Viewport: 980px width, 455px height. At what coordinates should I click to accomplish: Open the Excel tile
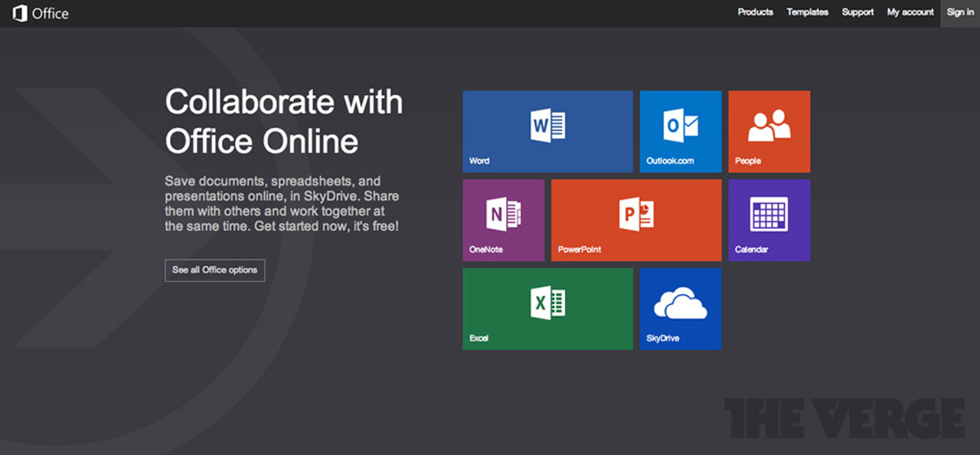click(547, 309)
